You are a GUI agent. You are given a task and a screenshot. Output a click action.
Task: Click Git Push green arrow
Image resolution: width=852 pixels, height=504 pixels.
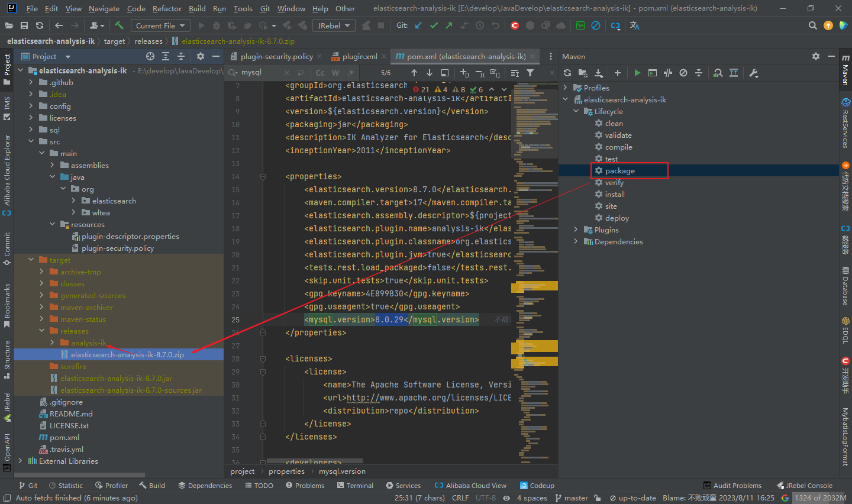(x=449, y=25)
